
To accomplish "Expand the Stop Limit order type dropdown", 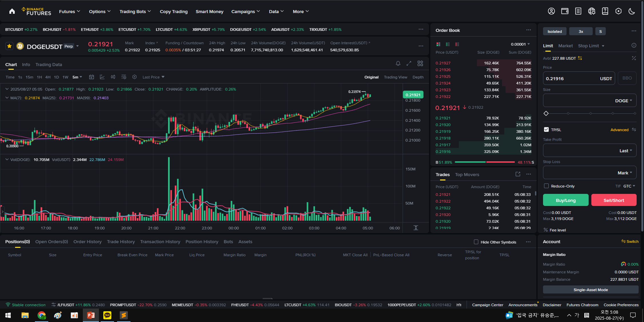I will pos(603,46).
